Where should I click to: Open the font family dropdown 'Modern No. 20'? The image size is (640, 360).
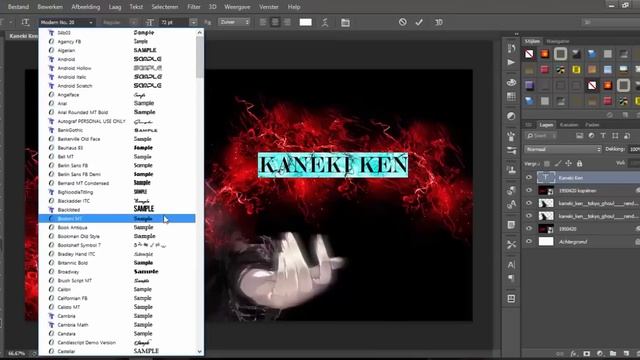point(67,22)
